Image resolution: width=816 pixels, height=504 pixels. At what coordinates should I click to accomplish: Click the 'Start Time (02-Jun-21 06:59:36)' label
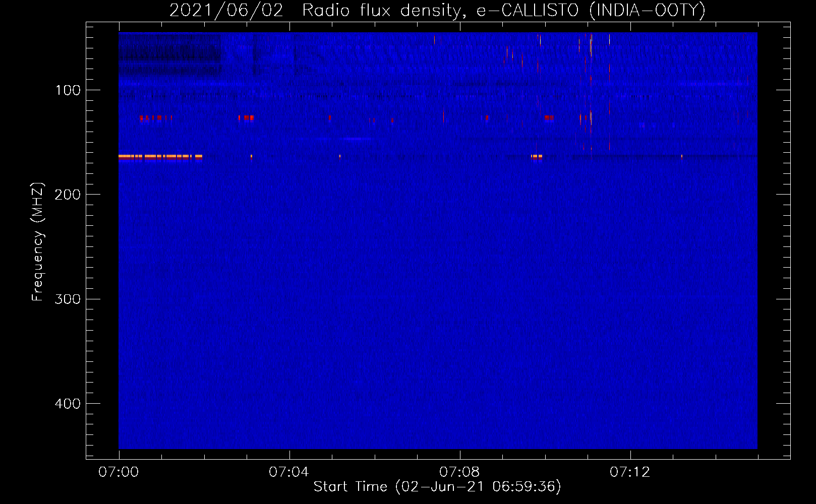[437, 487]
